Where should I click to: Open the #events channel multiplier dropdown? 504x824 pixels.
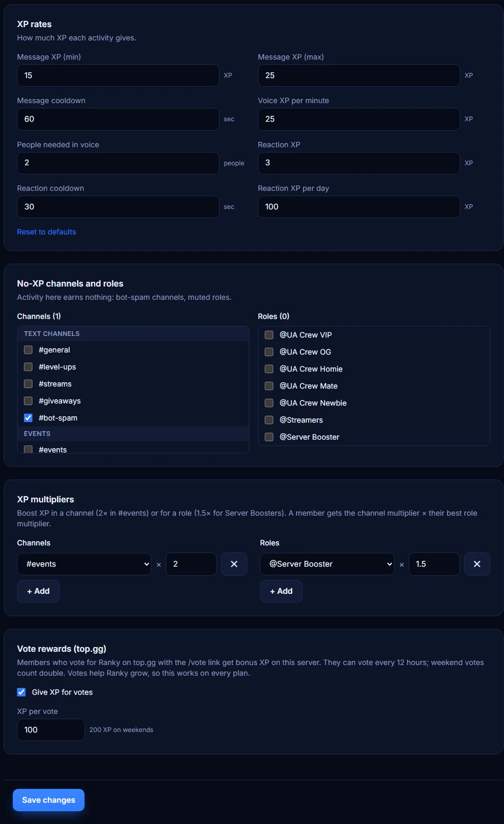[84, 564]
